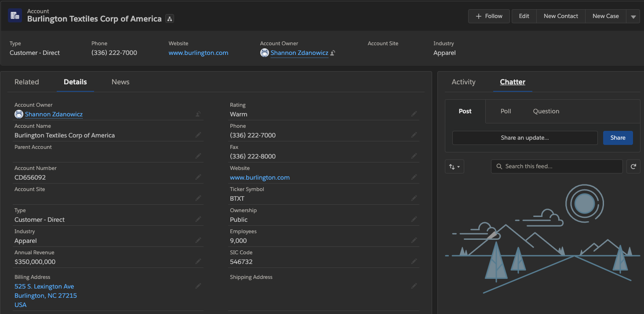Edit Employees field pencil icon
Viewport: 644px width, 314px height.
[414, 240]
